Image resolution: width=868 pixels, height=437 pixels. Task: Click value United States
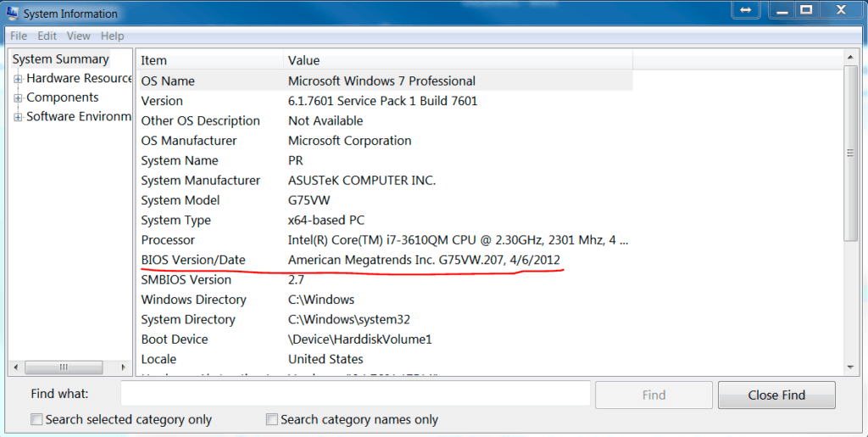(x=325, y=360)
